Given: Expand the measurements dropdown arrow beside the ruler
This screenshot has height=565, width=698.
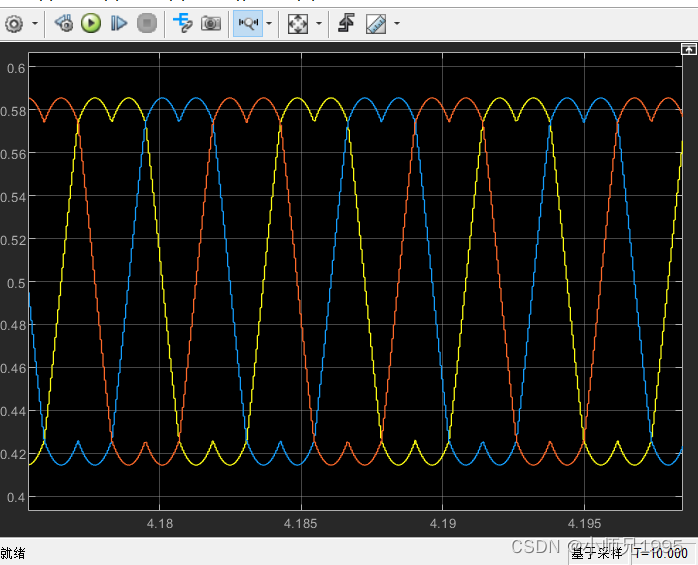Looking at the screenshot, I should 397,23.
